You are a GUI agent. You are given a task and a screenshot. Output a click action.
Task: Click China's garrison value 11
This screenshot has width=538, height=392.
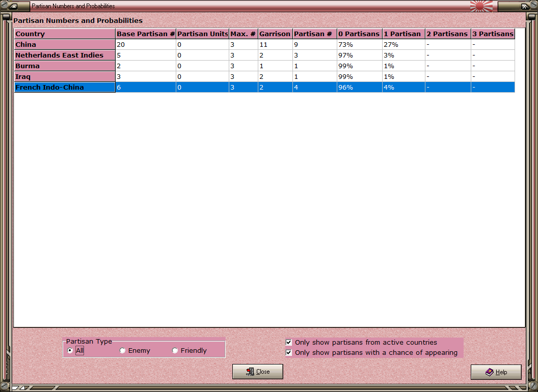tap(275, 45)
